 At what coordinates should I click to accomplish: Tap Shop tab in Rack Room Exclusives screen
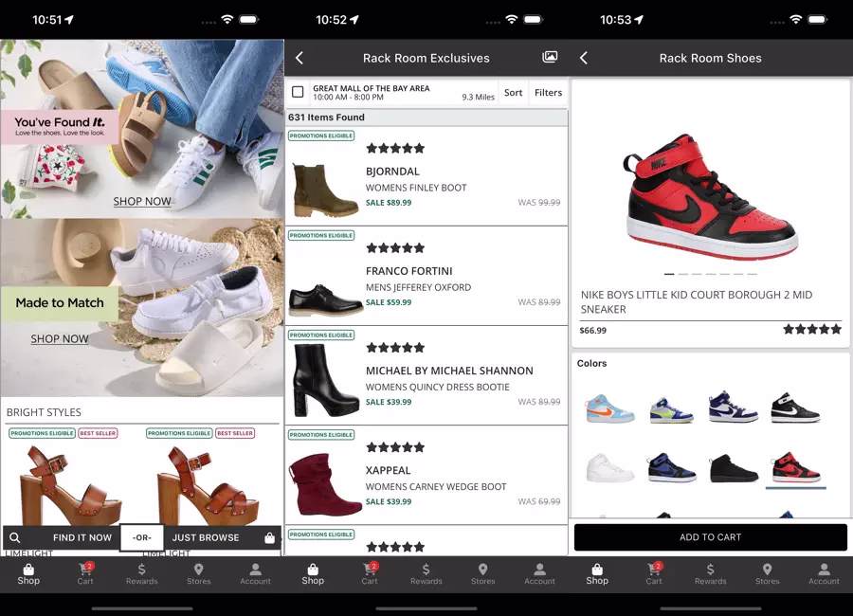click(x=313, y=573)
